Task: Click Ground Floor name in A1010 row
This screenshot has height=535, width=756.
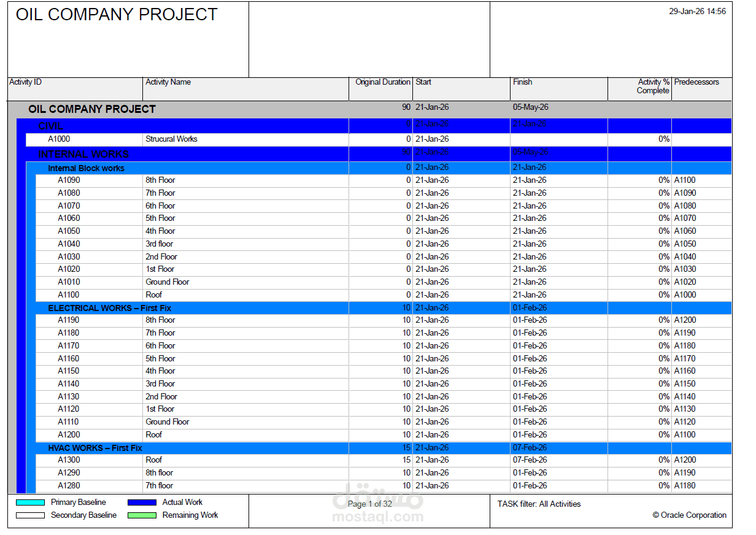Action: (168, 282)
